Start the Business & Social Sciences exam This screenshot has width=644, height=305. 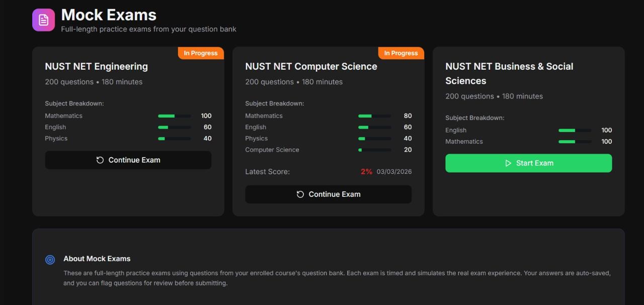pyautogui.click(x=529, y=163)
